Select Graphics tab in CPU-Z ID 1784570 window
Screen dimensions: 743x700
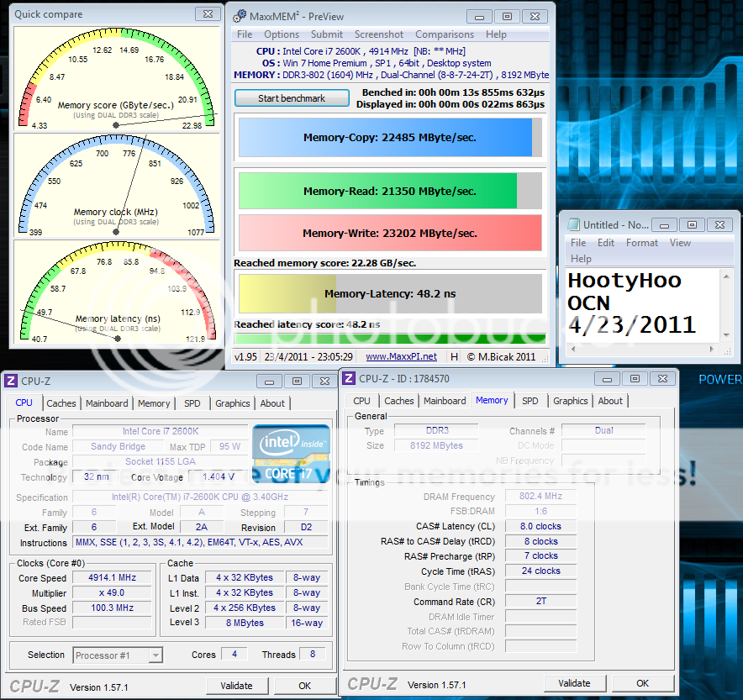pos(570,401)
